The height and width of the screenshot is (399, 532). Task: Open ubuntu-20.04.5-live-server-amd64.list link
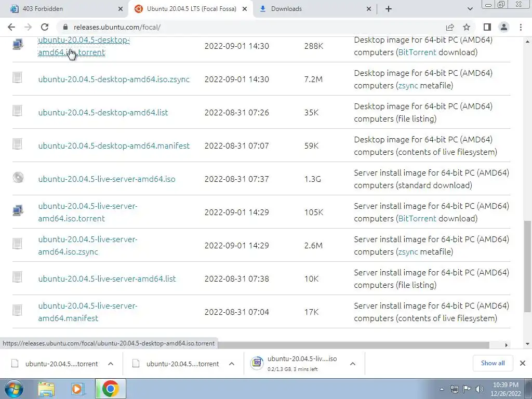(x=107, y=278)
